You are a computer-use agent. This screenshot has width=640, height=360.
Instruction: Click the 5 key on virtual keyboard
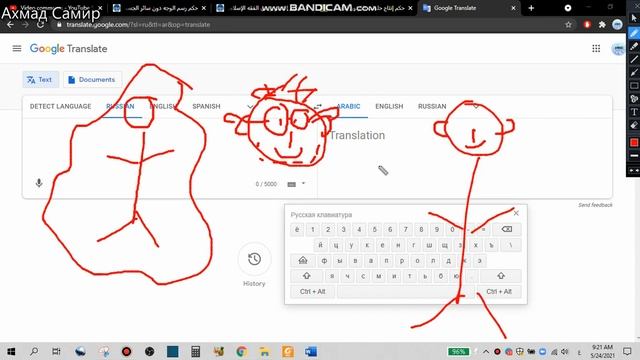click(375, 229)
